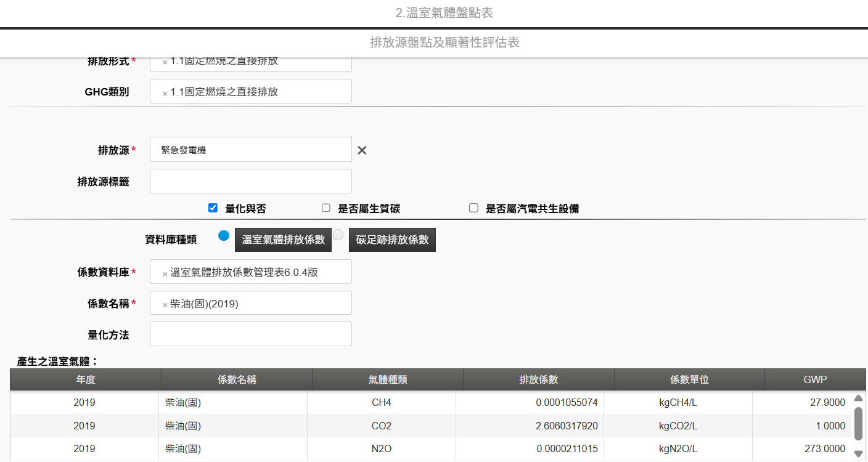Click the table's vertical scrollbar thumb
Viewport: 868px width, 462px height.
pos(858,423)
